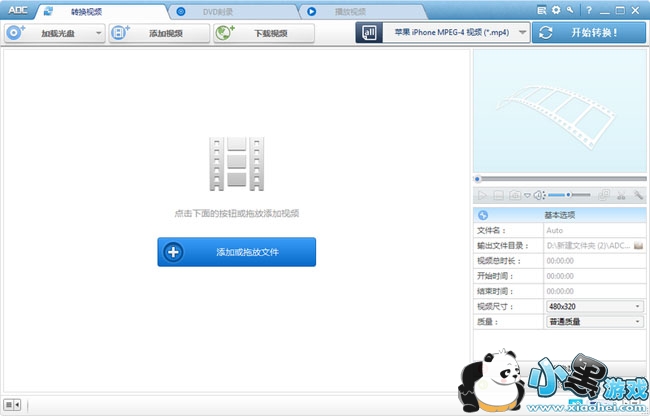This screenshot has width=650, height=416.
Task: Open snapshot options arrow
Action: pos(527,195)
